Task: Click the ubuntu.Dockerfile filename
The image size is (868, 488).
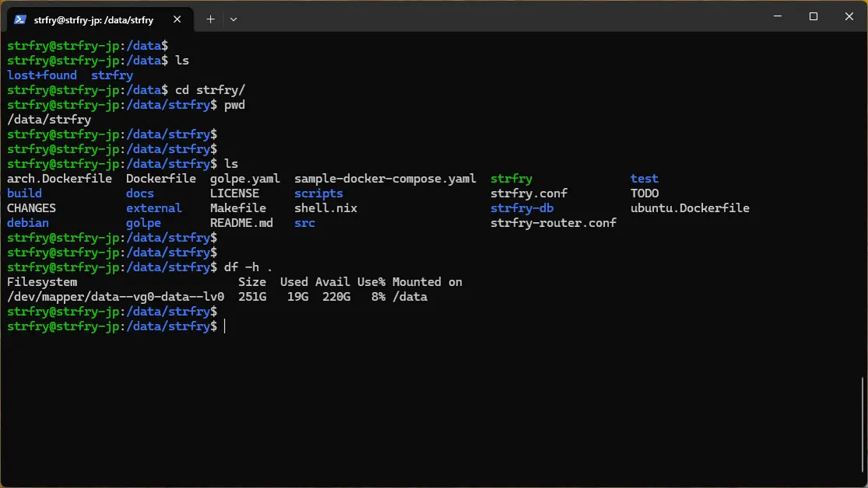Action: coord(690,208)
